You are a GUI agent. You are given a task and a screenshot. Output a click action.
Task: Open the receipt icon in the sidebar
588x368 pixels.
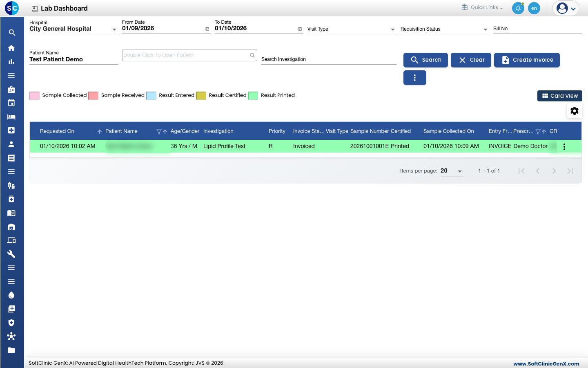[11, 158]
